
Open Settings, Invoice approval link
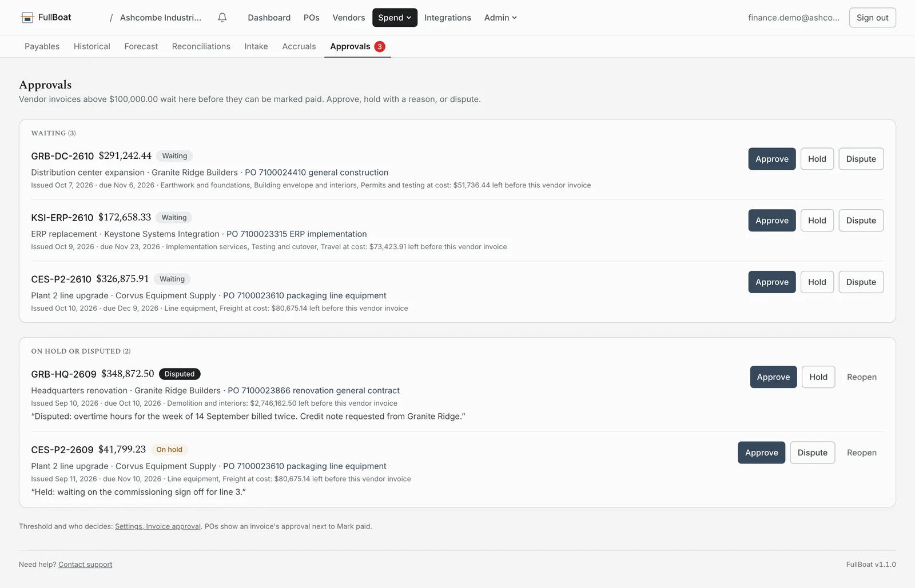click(158, 526)
